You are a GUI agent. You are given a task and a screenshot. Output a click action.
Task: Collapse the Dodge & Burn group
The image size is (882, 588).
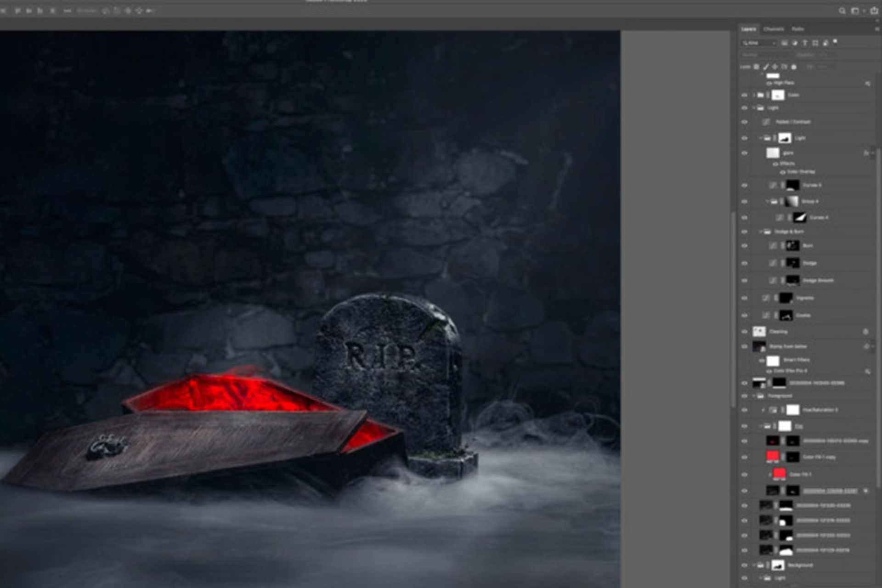pos(761,232)
